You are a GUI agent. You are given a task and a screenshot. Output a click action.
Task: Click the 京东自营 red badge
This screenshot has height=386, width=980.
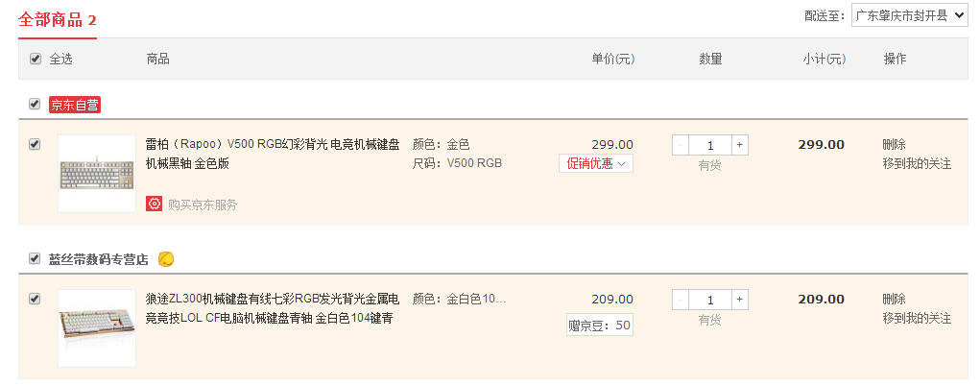click(75, 105)
